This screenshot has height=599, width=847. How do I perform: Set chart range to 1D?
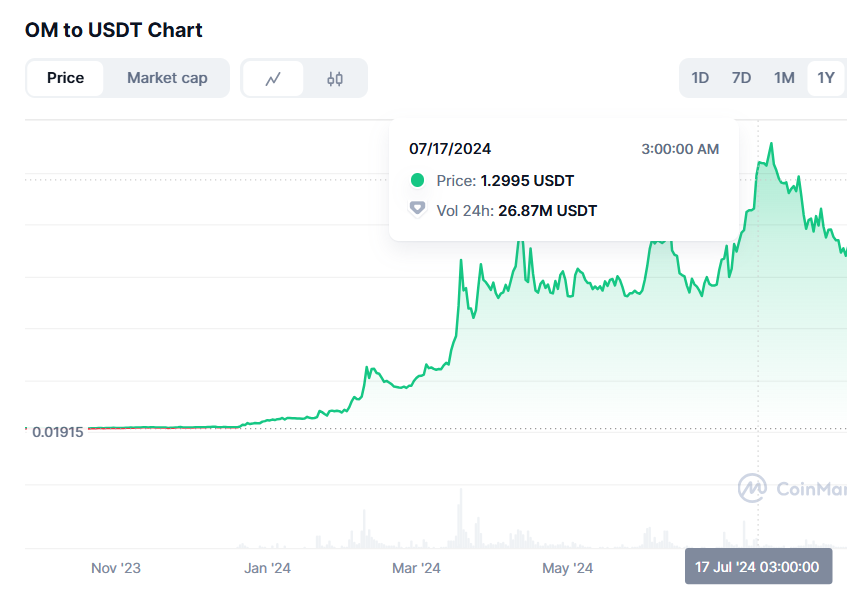[700, 78]
